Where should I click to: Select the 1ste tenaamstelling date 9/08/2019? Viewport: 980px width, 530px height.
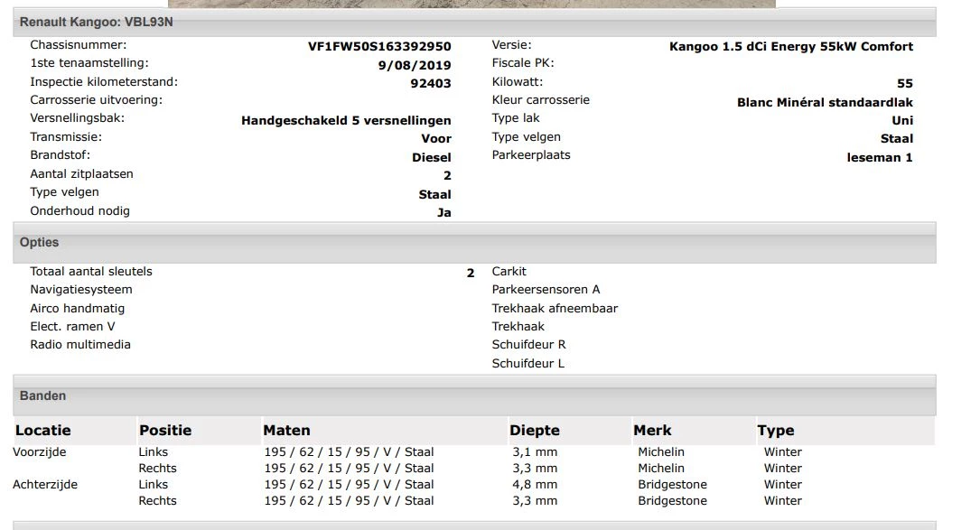415,63
